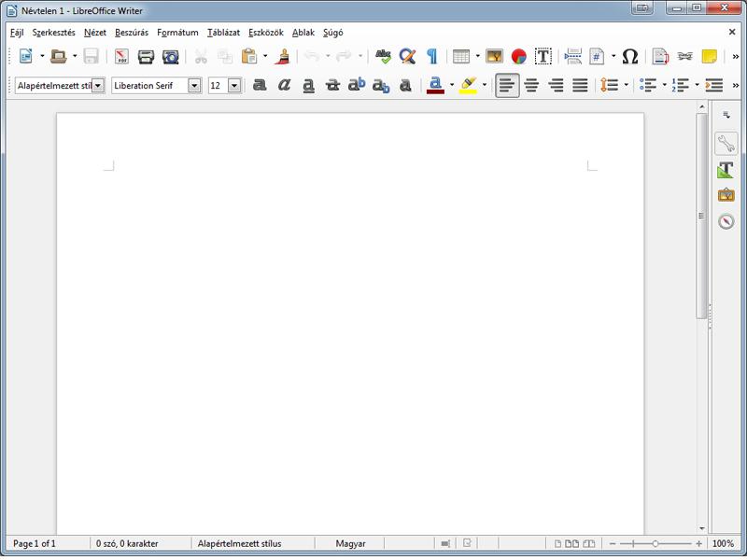This screenshot has height=560, width=747.
Task: Expand the paragraph style dropdown
Action: point(98,86)
